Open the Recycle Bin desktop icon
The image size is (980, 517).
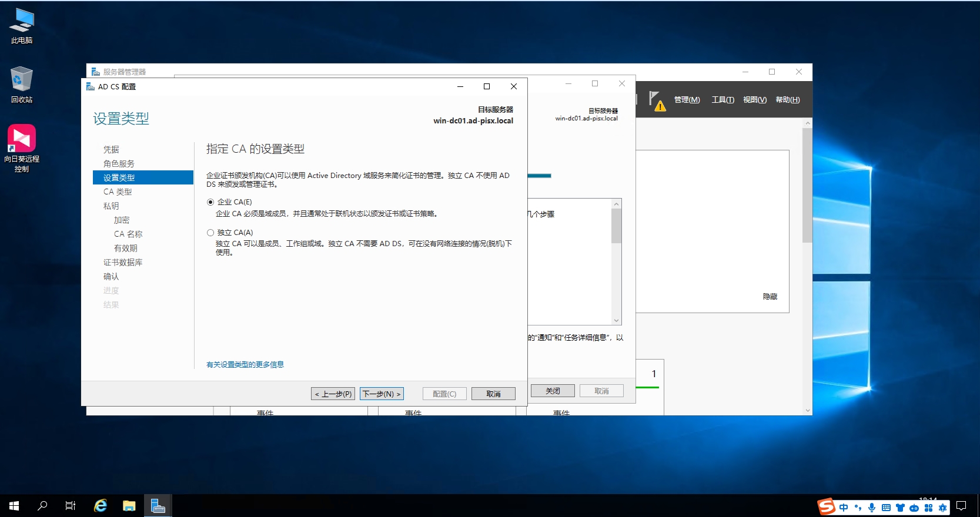pyautogui.click(x=22, y=85)
